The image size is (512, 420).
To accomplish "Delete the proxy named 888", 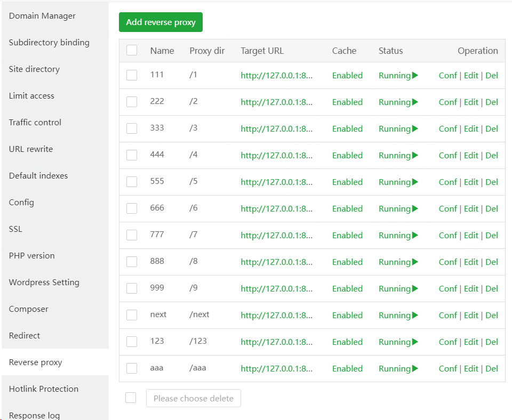I will (492, 262).
